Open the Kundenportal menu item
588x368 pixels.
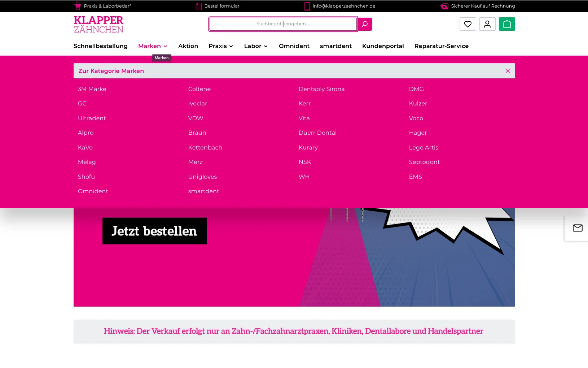tap(383, 46)
